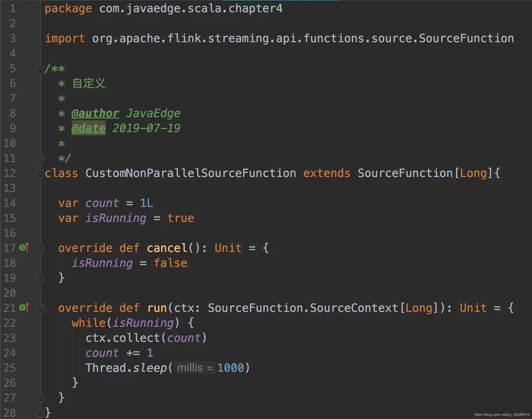Click the 1000 value on line 25

pyautogui.click(x=231, y=368)
